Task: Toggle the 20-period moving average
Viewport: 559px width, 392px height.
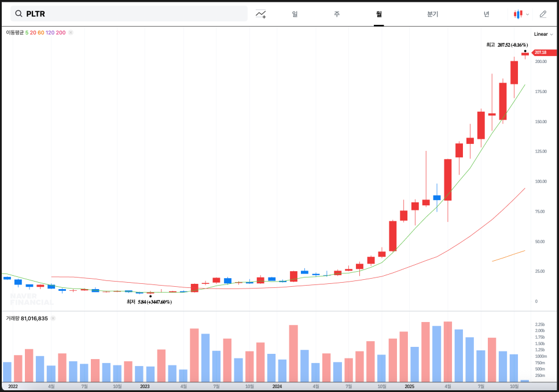Action: click(33, 32)
